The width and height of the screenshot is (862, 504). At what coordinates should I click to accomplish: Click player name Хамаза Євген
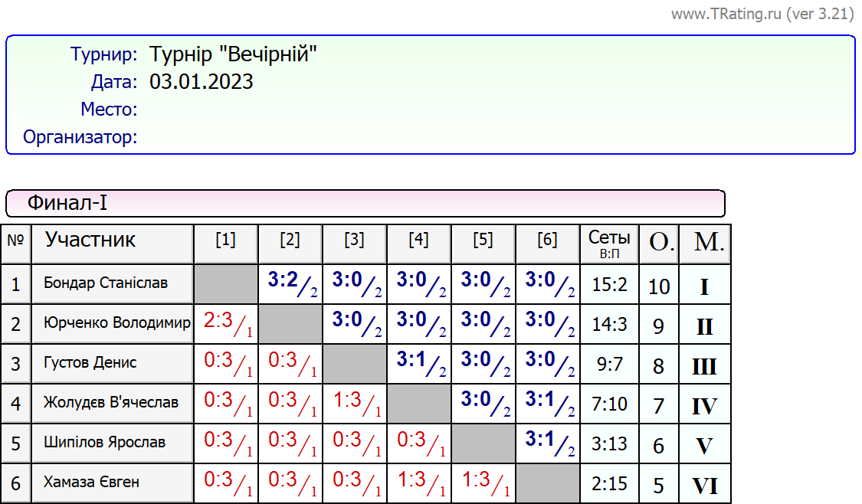[91, 483]
